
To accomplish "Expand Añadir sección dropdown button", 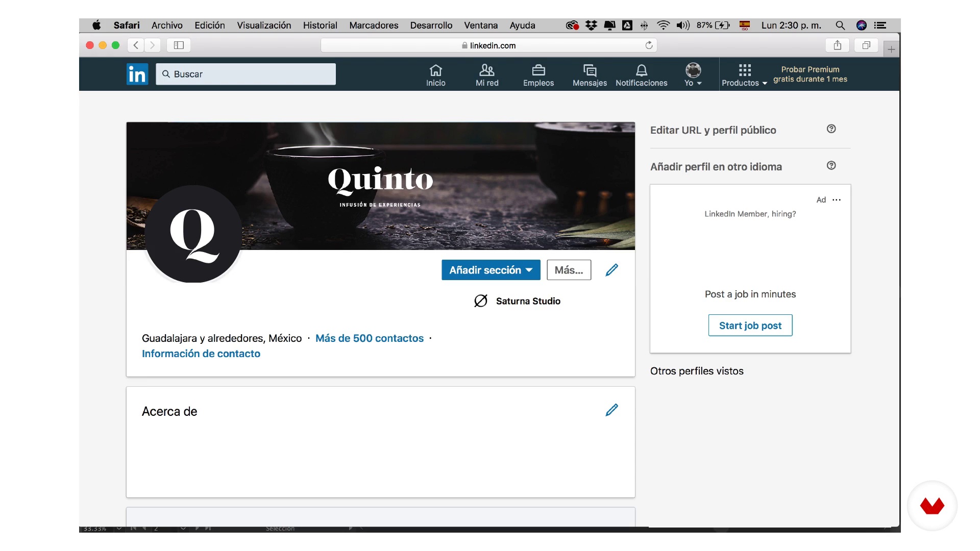I will point(491,270).
